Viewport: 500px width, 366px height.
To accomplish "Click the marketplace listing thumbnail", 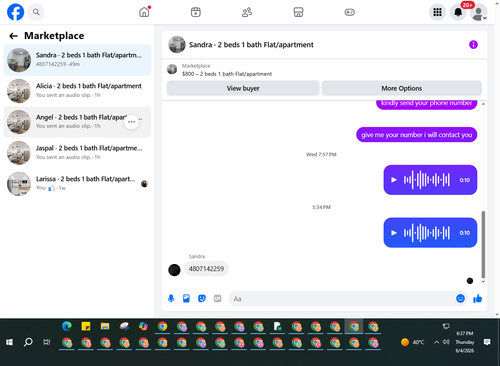I will tap(172, 69).
